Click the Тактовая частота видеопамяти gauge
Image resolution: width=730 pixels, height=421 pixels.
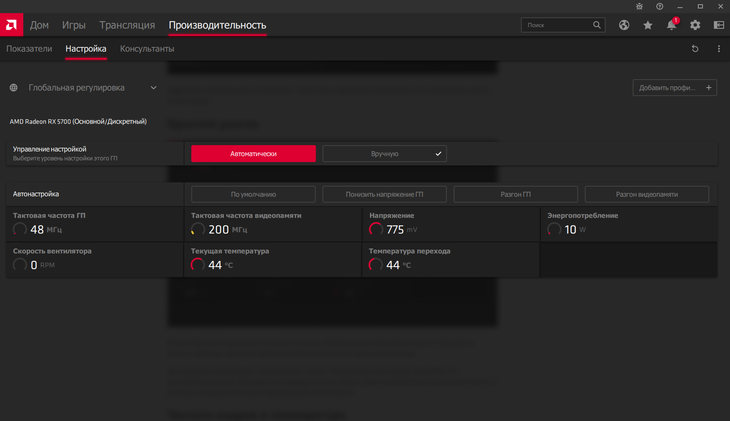[197, 229]
